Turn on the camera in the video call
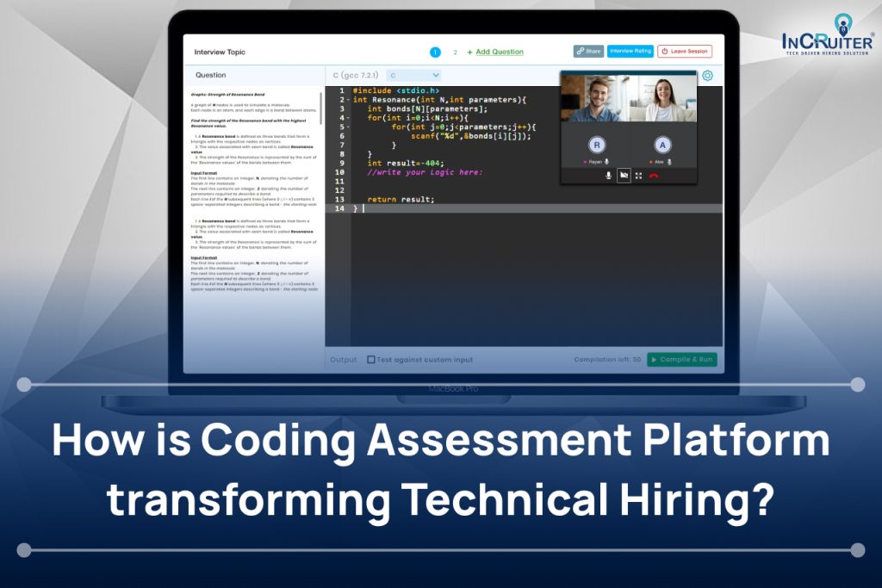This screenshot has width=882, height=588. point(624,175)
